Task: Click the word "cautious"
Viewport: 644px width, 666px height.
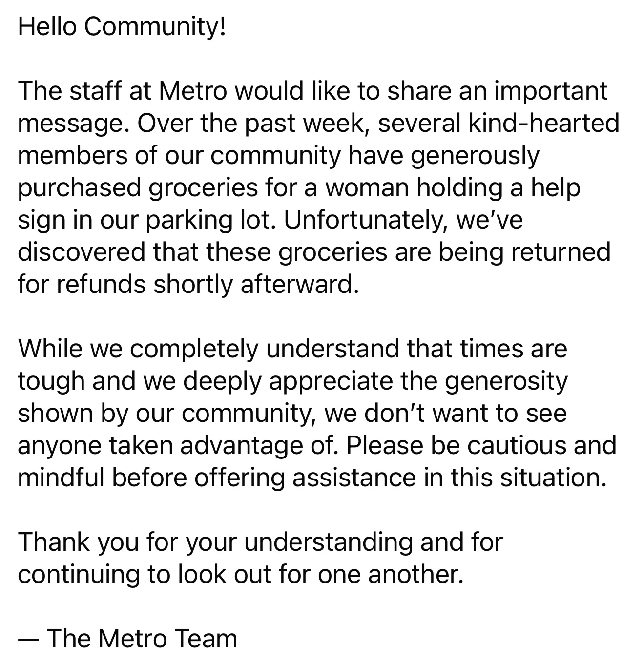Action: coord(514,445)
